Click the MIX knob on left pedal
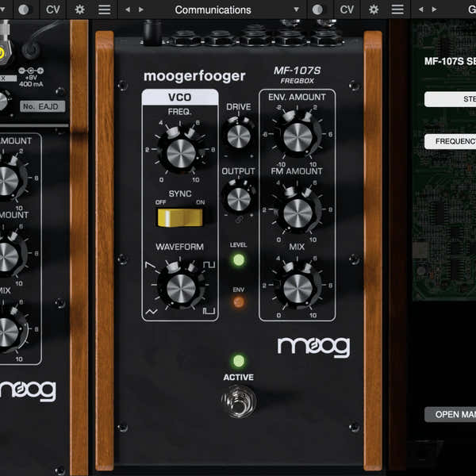The image size is (476, 476). (x=9, y=332)
